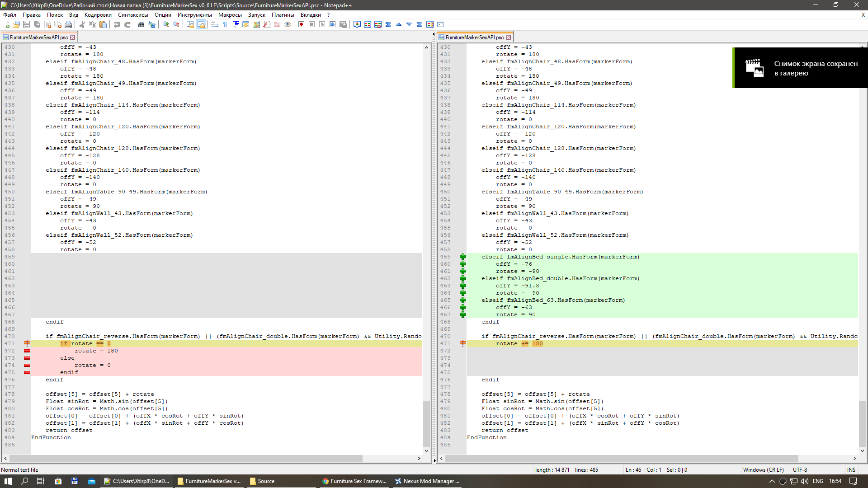Open the Файл menu
The image size is (868, 488).
pyautogui.click(x=9, y=15)
